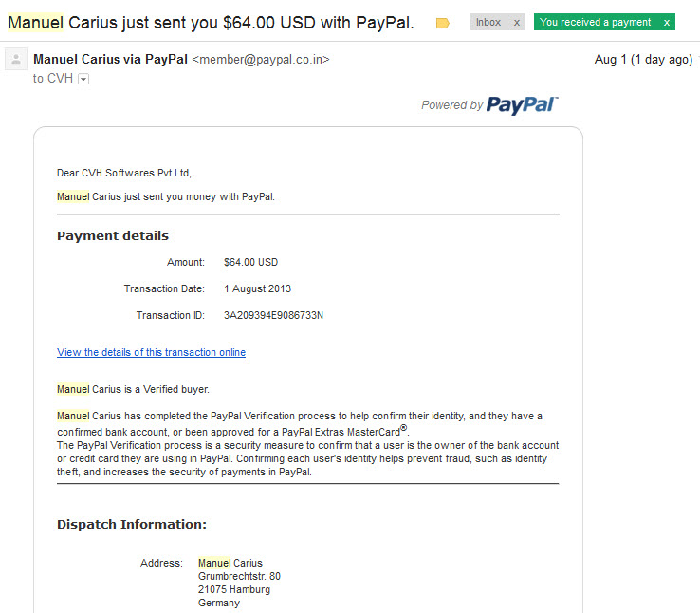The width and height of the screenshot is (700, 613).
Task: Open the 'You received a payment' green label
Action: (x=595, y=23)
